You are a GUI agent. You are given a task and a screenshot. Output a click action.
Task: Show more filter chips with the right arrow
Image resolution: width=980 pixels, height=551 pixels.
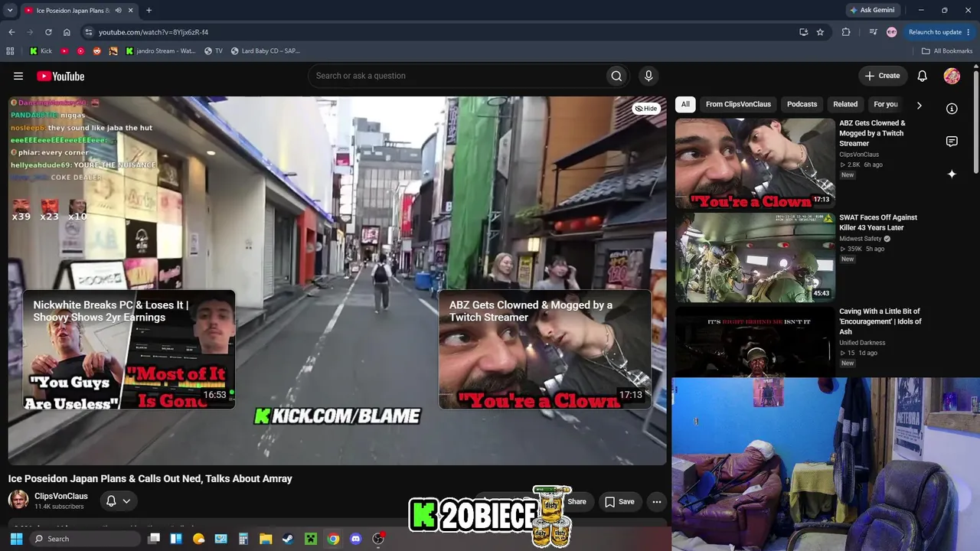919,105
